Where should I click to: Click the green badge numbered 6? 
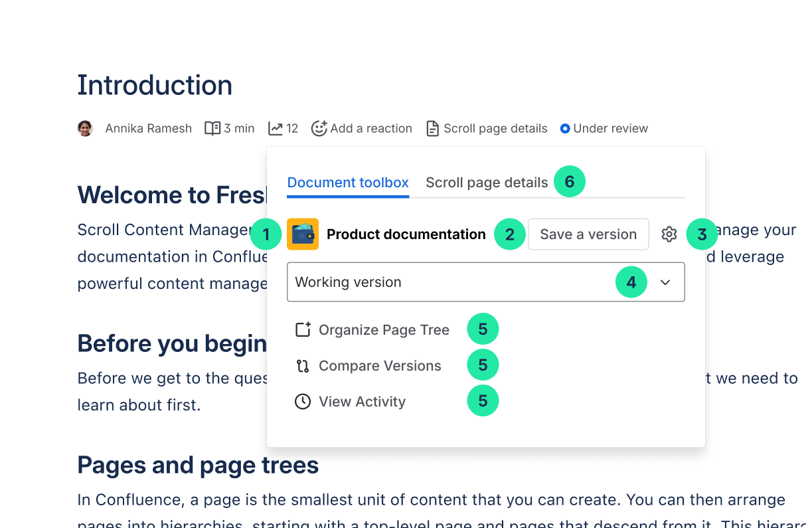click(x=570, y=182)
